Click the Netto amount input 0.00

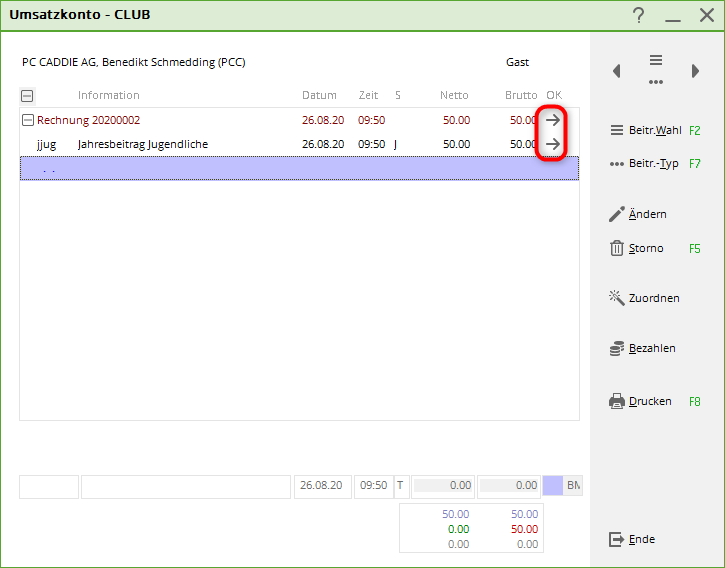(443, 487)
